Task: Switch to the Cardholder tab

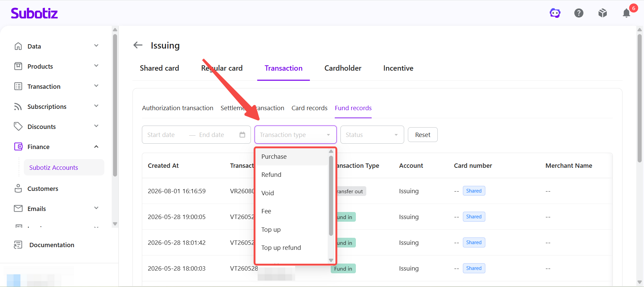Action: coord(343,68)
